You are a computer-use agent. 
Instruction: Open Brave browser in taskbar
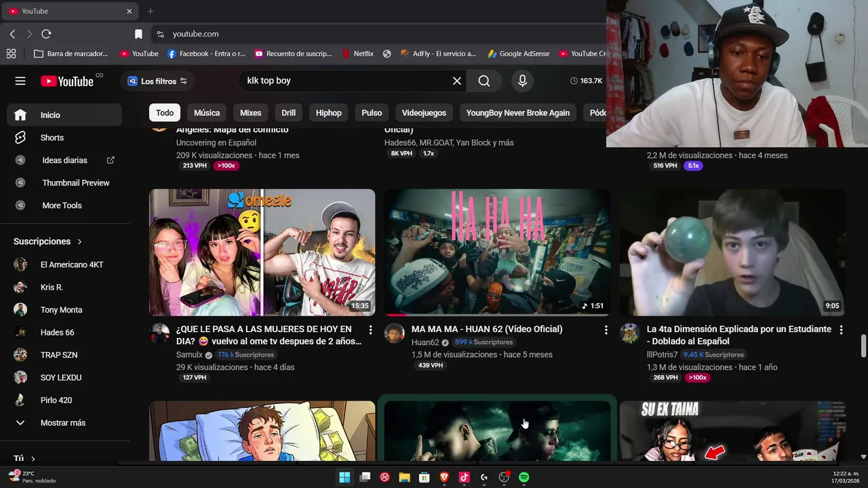[444, 477]
